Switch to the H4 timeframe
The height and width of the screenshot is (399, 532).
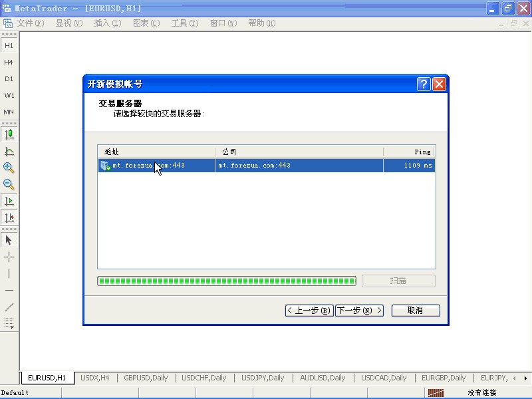coord(9,62)
